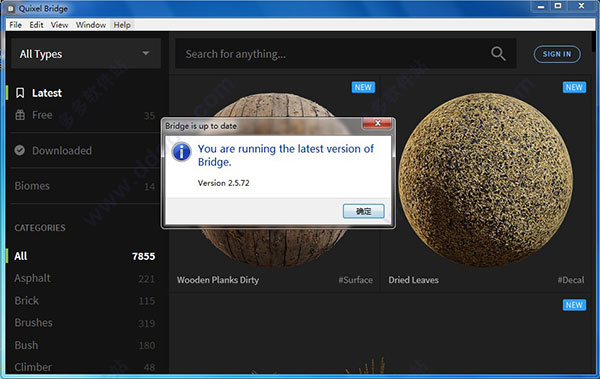Screen dimensions: 600x379
Task: Click the Version 2.5.72 text
Action: click(x=223, y=183)
